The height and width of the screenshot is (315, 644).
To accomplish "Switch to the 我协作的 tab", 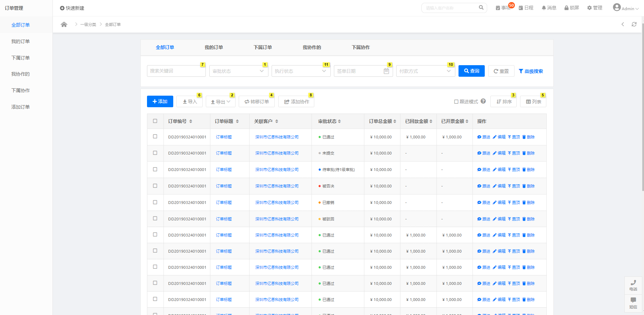I will [x=312, y=47].
